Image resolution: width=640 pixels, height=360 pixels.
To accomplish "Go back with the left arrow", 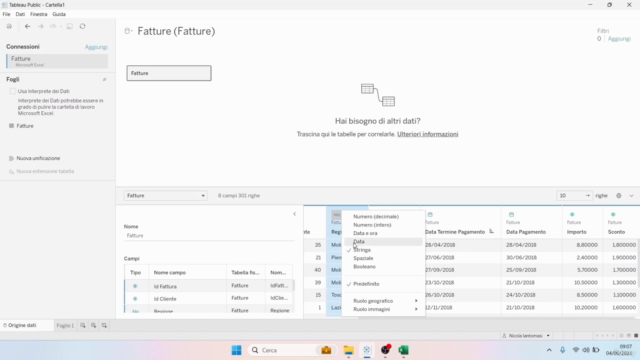I will pyautogui.click(x=27, y=26).
